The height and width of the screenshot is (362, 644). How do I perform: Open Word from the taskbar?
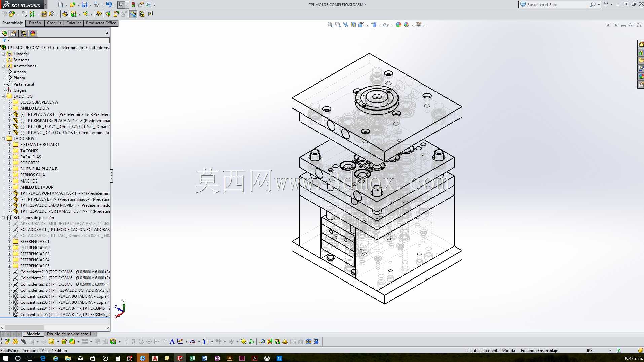coord(205,358)
